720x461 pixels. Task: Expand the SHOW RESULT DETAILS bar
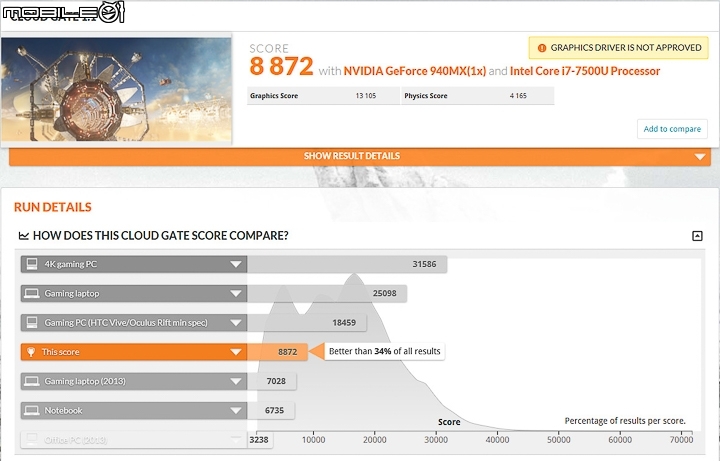tap(360, 156)
